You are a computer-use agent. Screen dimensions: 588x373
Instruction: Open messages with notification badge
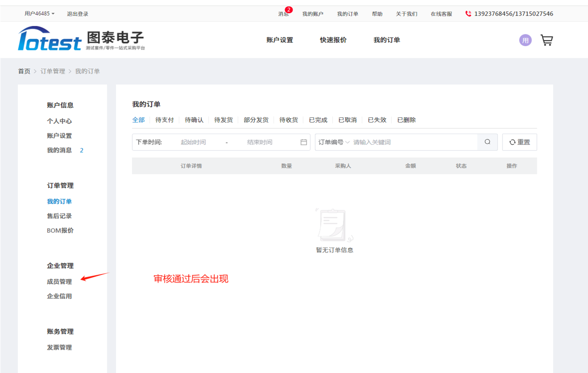[x=284, y=14]
